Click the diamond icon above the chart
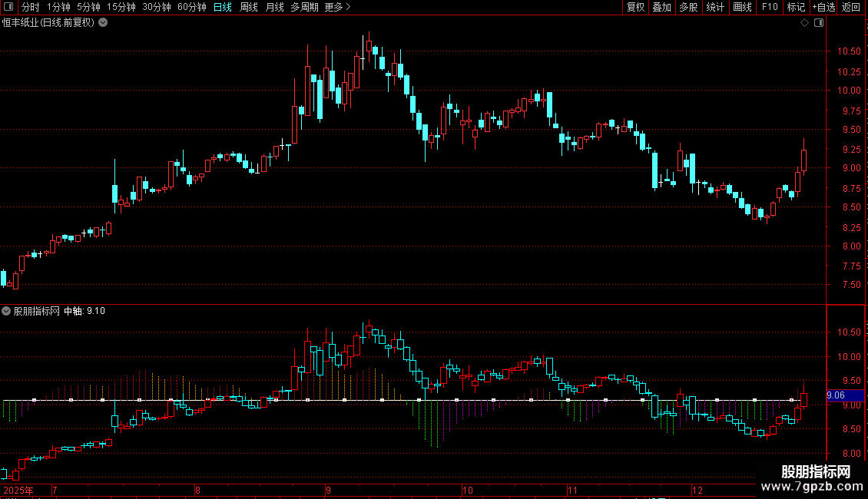This screenshot has width=868, height=499. [x=804, y=23]
